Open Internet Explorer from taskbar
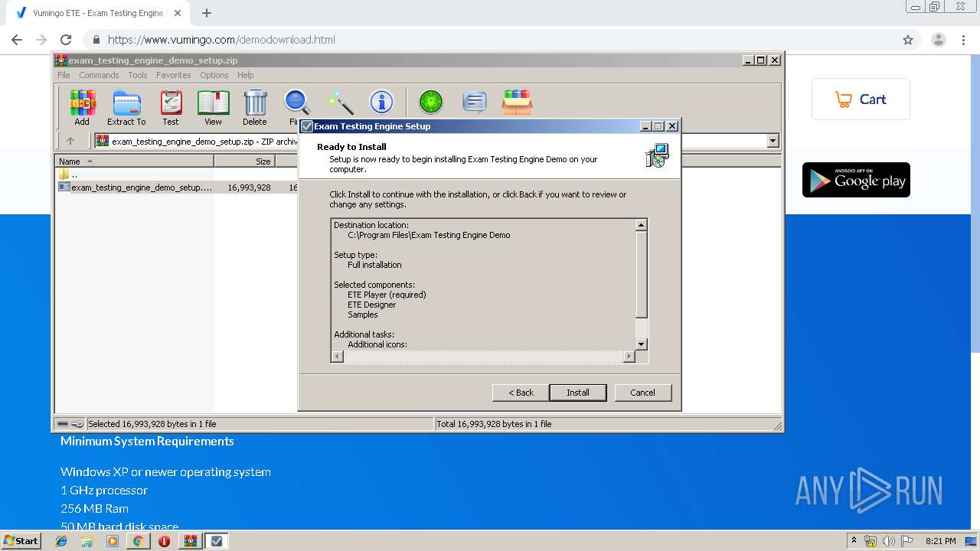The image size is (980, 551). pyautogui.click(x=61, y=541)
